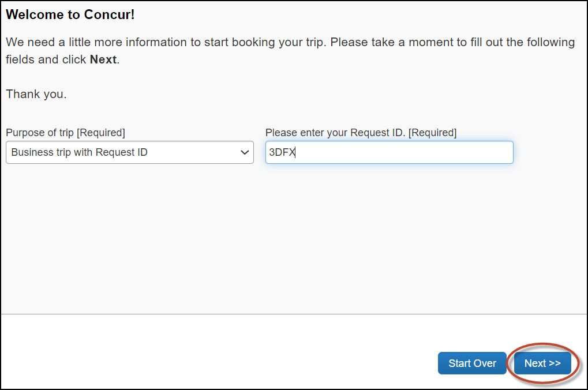Viewport: 588px width, 390px height.
Task: Click the chevron arrow on the trip purpose selector
Action: coord(244,153)
